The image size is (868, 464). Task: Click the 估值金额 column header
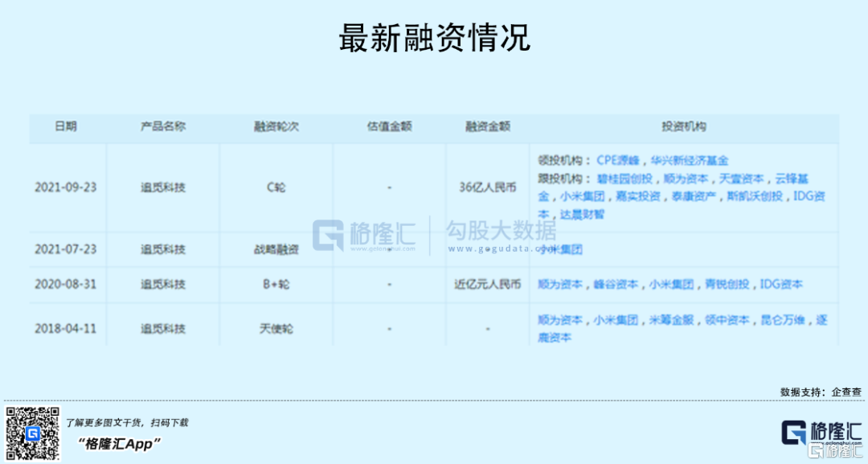[389, 127]
